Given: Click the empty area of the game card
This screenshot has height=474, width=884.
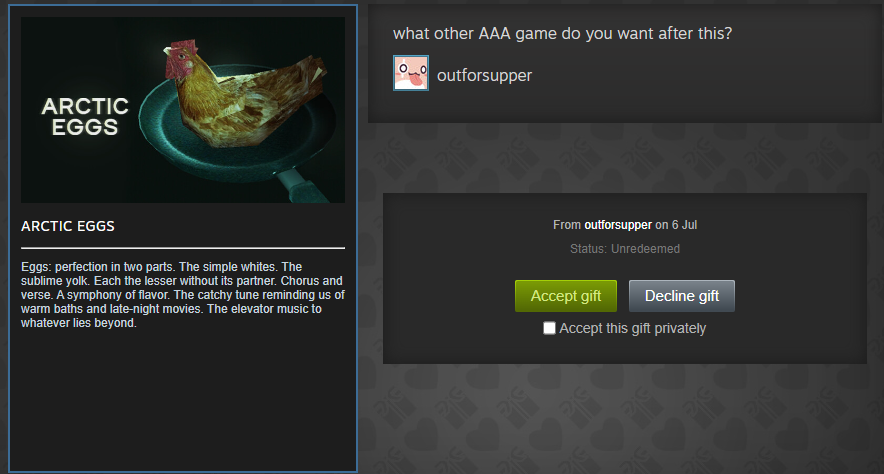Looking at the screenshot, I should (183, 400).
